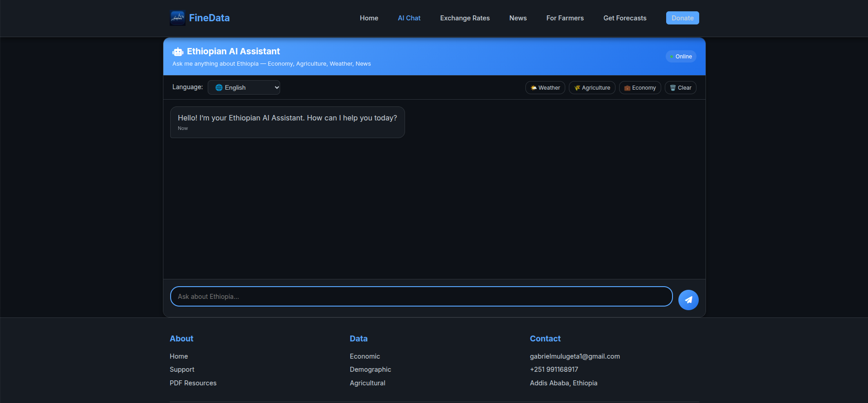
Task: Click the 'Ask me anything about Ethiopia' subtitle
Action: point(272,64)
